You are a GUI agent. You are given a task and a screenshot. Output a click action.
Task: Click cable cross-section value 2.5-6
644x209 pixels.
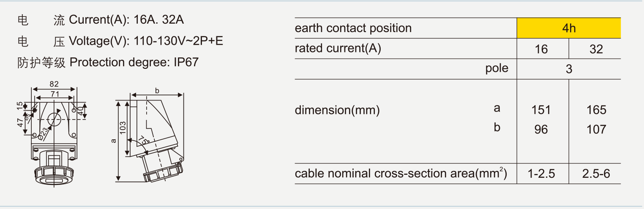596,174
